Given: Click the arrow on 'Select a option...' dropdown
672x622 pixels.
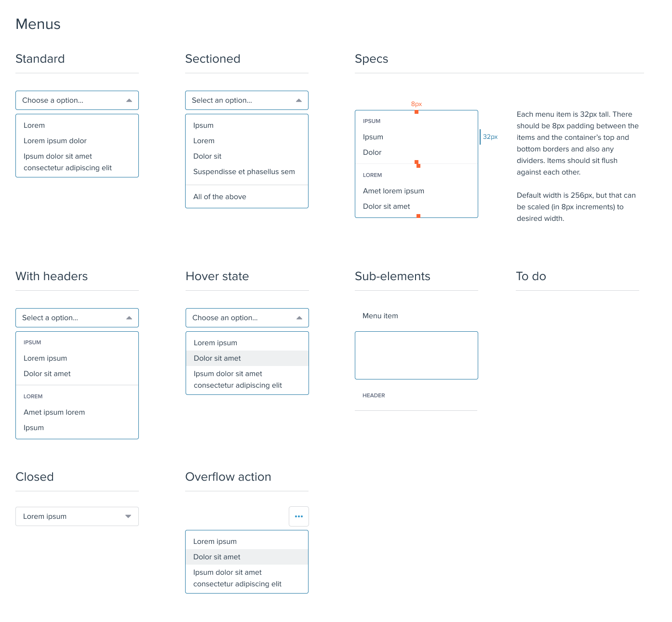Looking at the screenshot, I should [x=129, y=318].
